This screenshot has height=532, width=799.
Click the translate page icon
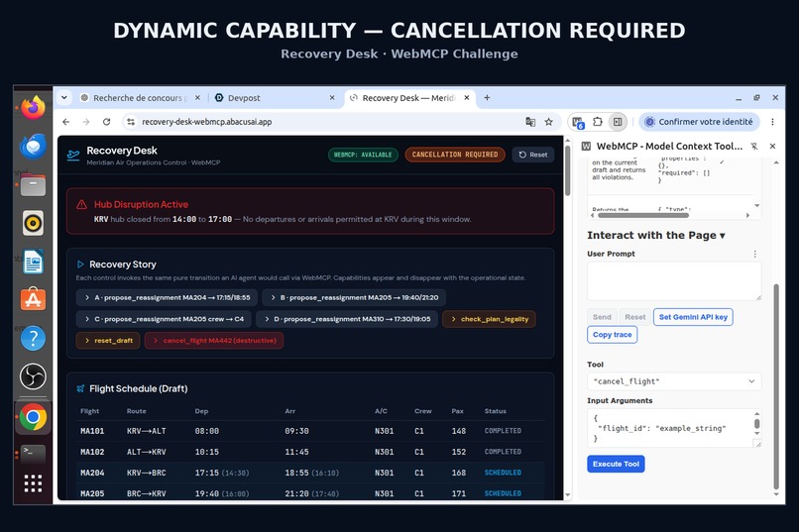coord(530,122)
